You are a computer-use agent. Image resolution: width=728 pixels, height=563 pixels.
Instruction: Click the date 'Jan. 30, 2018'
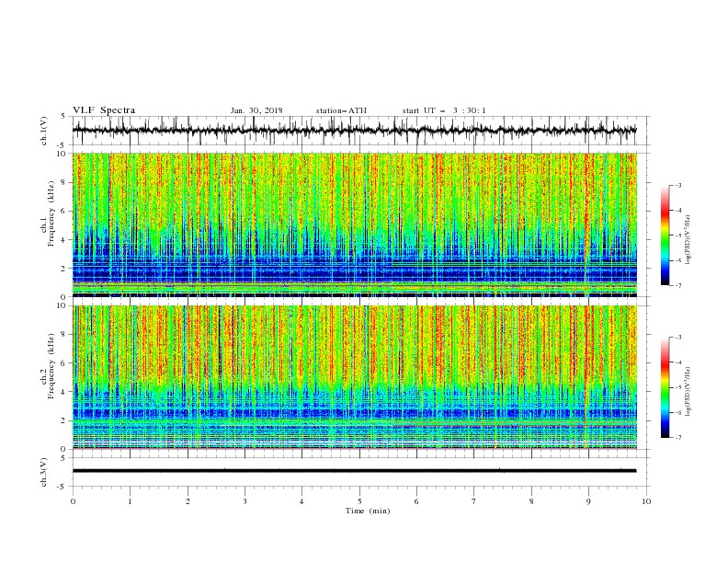click(256, 110)
